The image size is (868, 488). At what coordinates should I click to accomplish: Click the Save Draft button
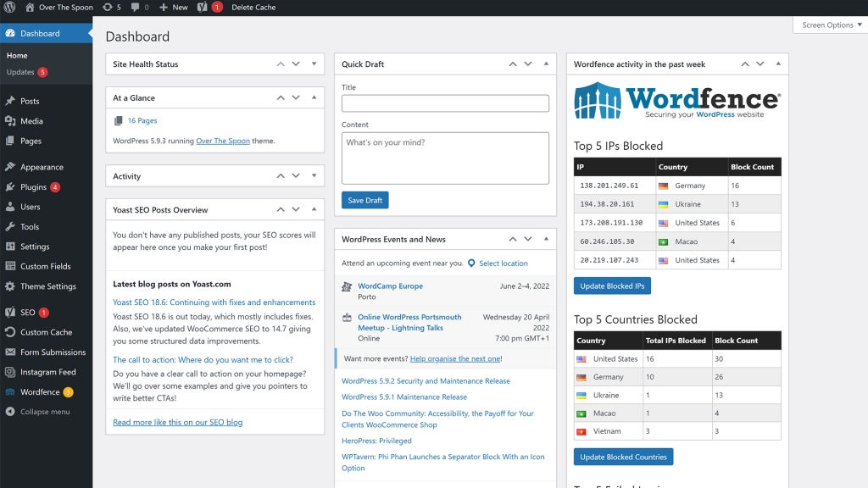[x=365, y=200]
